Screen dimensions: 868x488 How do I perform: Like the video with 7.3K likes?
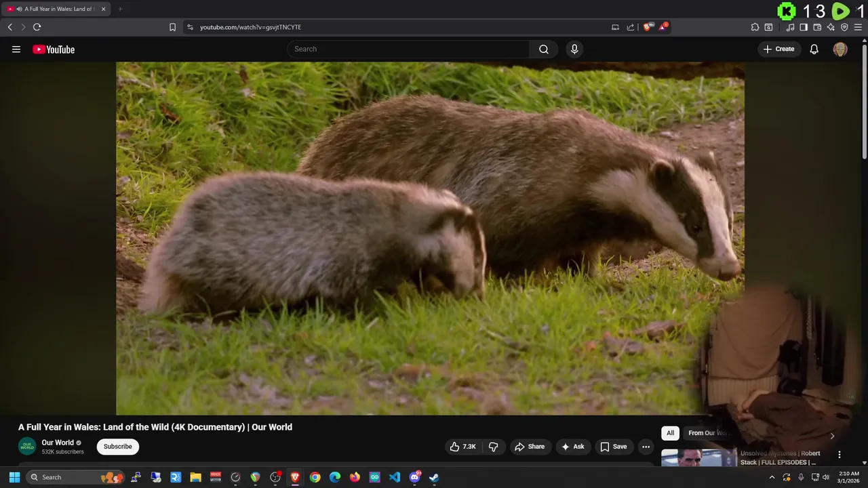click(x=462, y=447)
